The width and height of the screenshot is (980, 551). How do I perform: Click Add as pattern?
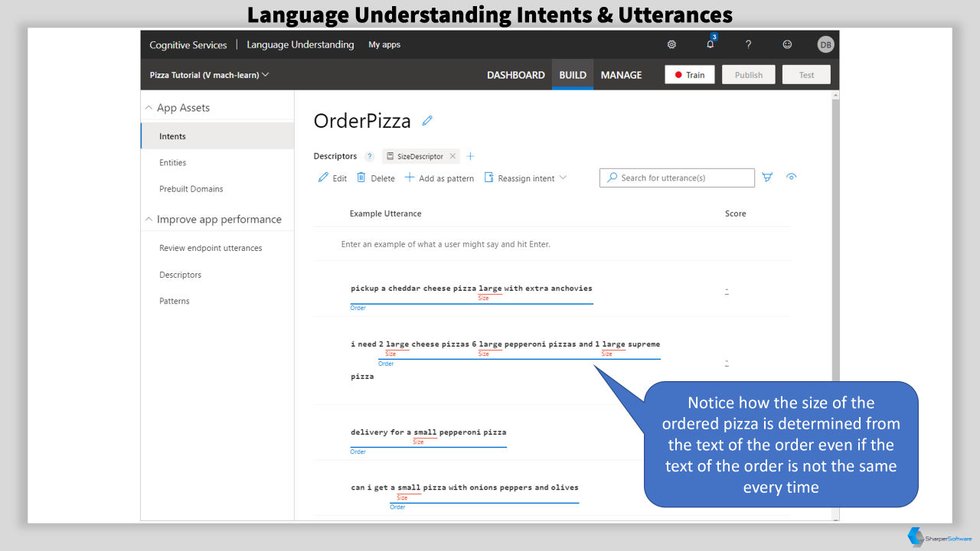pyautogui.click(x=439, y=178)
